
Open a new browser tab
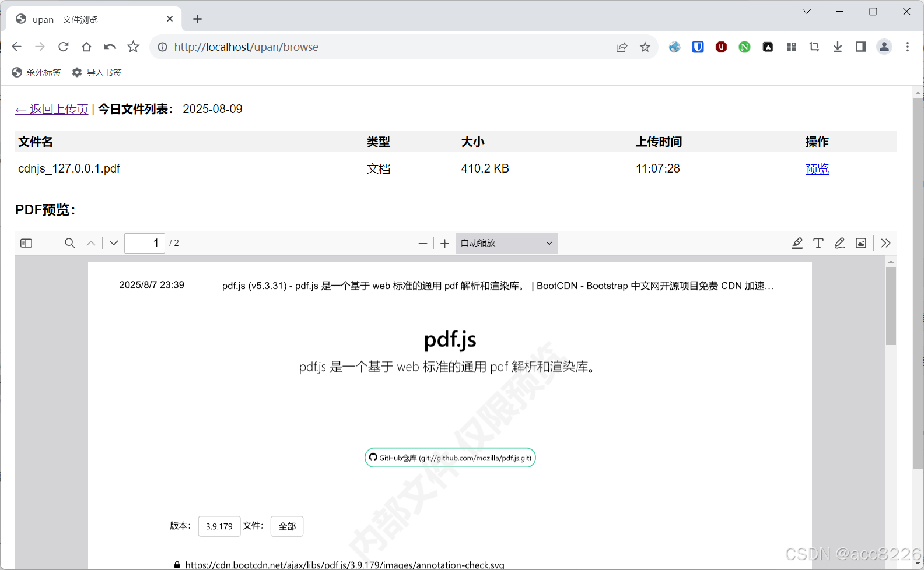[198, 19]
